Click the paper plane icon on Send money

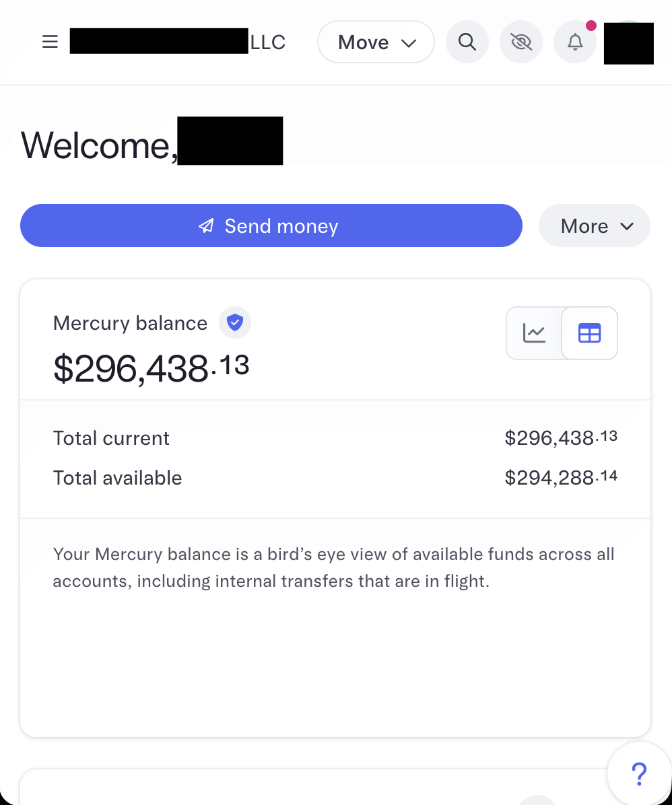[x=206, y=226]
